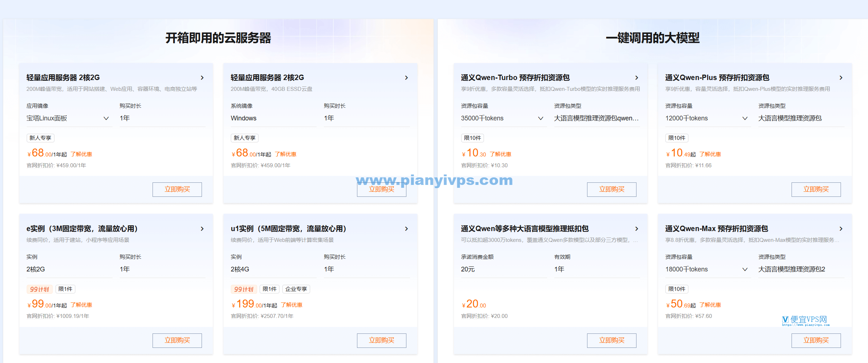Click 立即购买 on Qwen-Max resource pack card
868x363 pixels.
point(816,340)
